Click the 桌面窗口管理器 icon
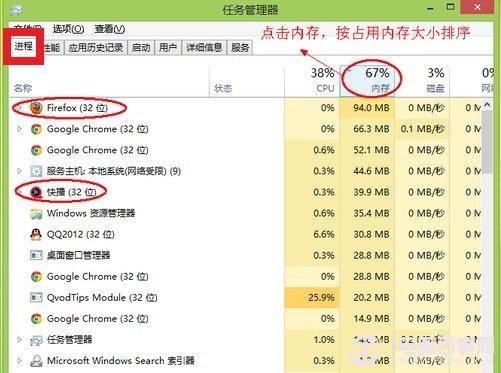This screenshot has height=373, width=501. (36, 255)
